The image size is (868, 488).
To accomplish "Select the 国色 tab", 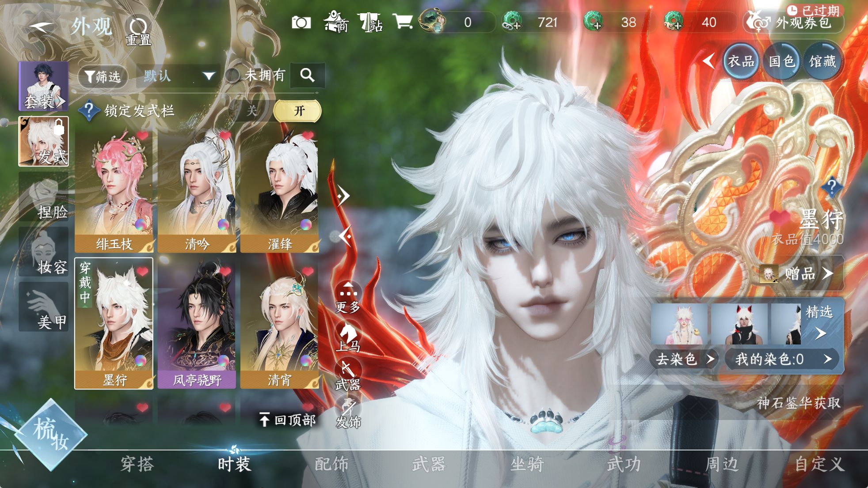I will (781, 61).
